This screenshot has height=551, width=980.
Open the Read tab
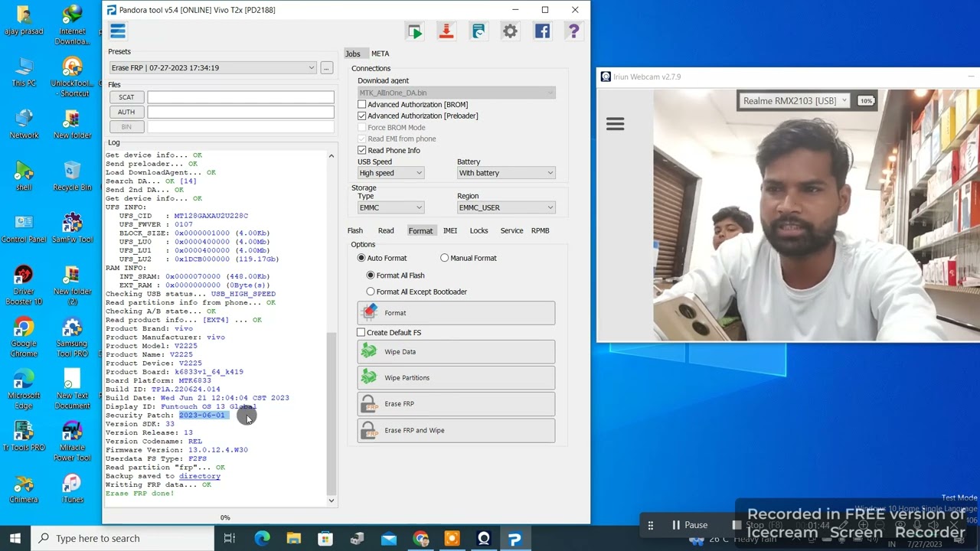coord(386,230)
